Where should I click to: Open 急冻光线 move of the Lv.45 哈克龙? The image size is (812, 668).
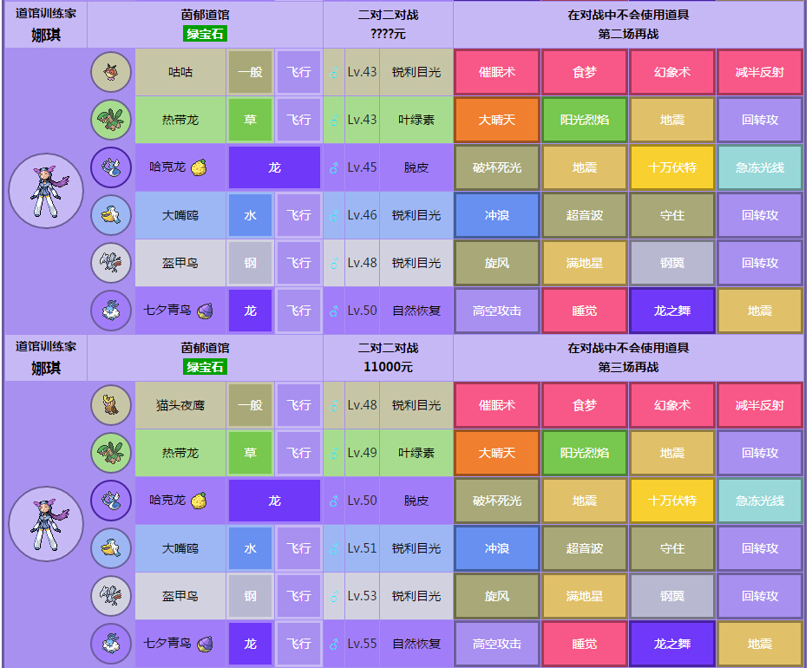coord(760,167)
